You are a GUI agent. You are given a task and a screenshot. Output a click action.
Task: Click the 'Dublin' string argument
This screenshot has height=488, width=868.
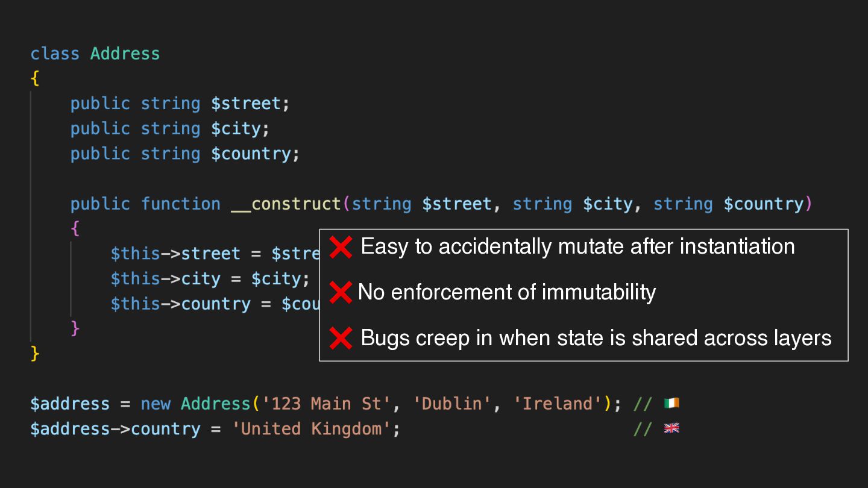451,404
